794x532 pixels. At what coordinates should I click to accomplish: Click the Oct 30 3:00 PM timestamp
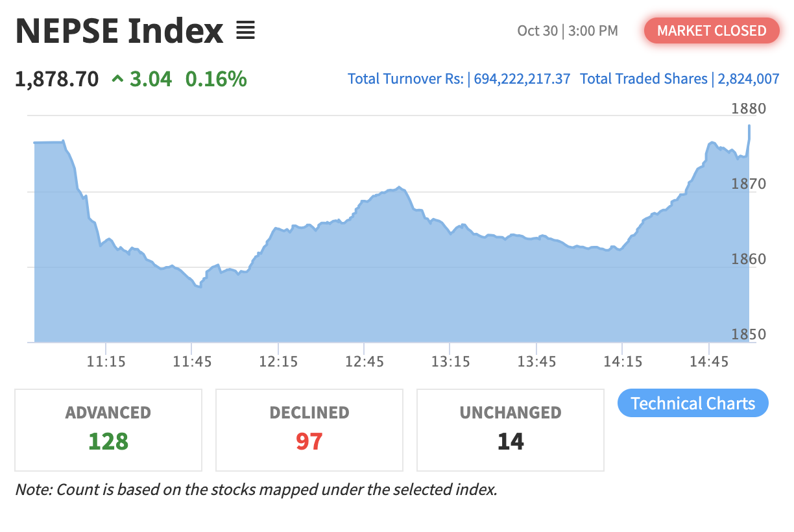(x=568, y=30)
